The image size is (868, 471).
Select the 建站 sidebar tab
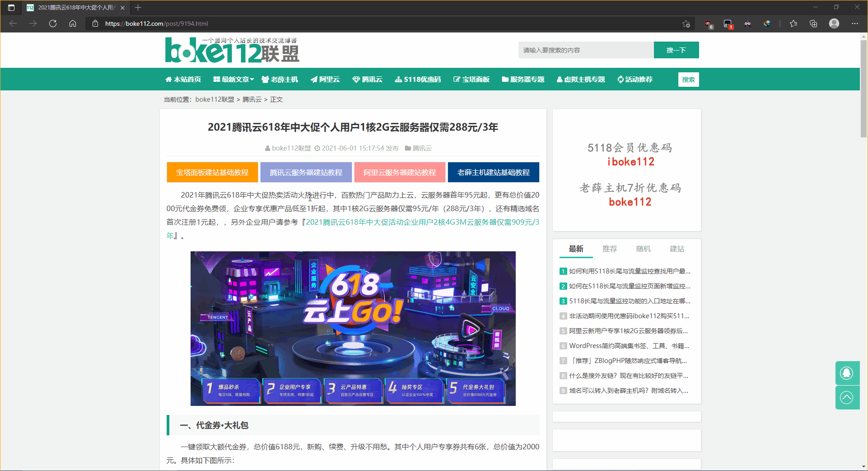click(677, 249)
